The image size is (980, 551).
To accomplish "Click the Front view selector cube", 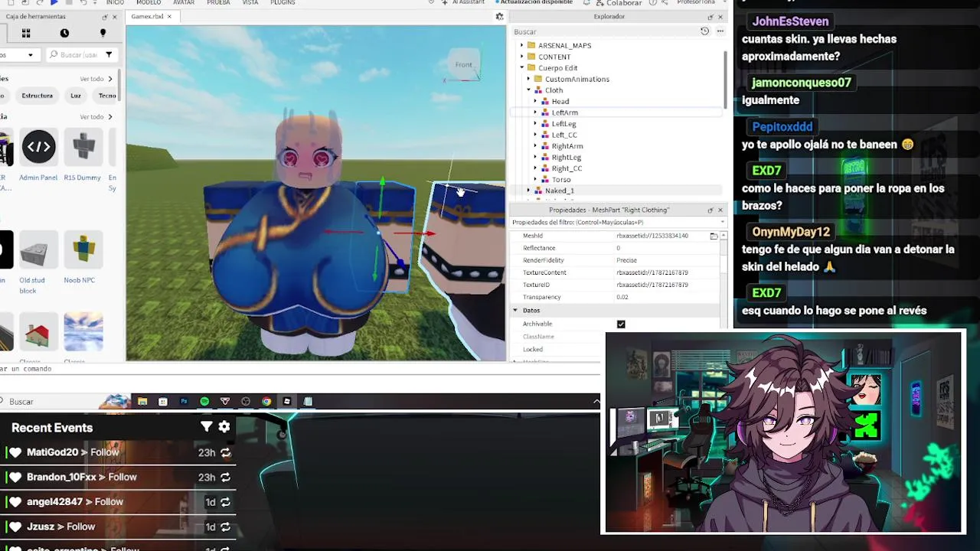I will [464, 65].
